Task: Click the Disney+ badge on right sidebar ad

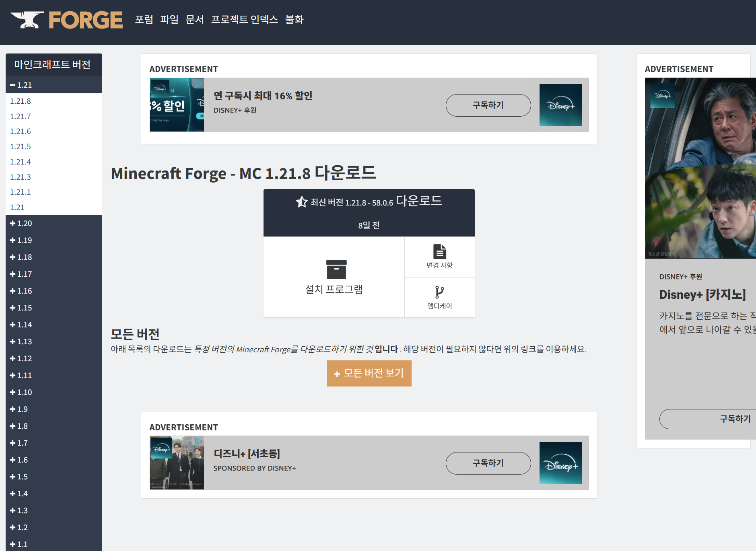Action: click(x=663, y=96)
